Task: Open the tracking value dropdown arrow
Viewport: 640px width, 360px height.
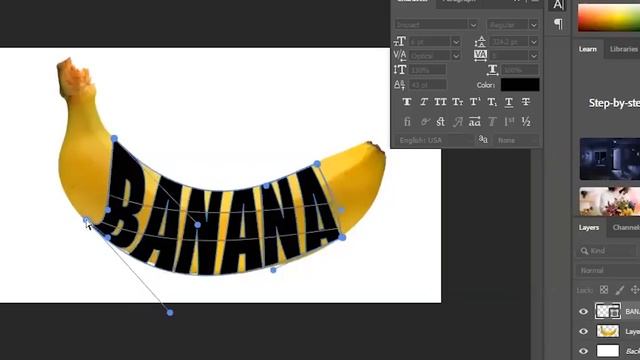Action: (533, 56)
